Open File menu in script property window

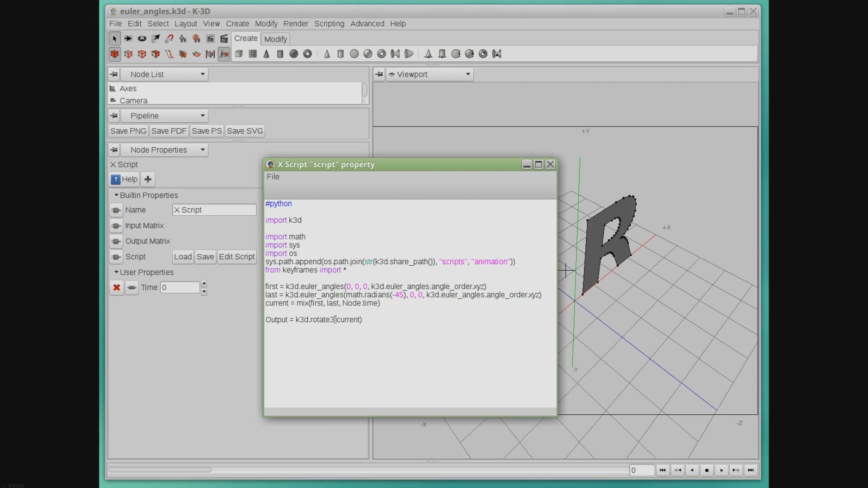[x=273, y=177]
